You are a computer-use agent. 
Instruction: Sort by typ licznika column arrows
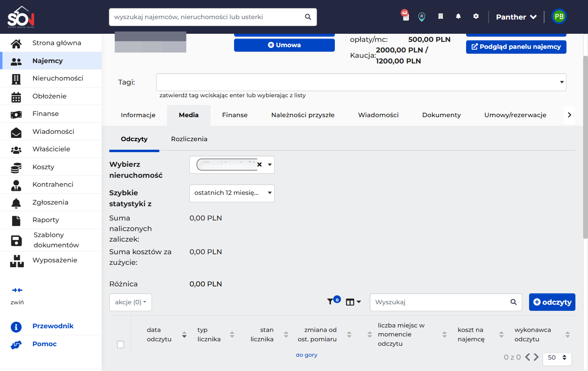232,335
